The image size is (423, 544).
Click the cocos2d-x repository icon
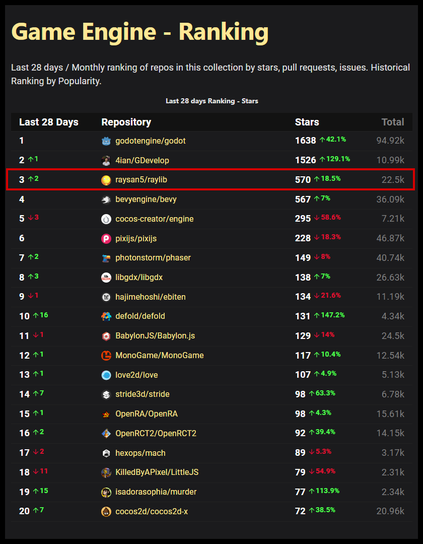pyautogui.click(x=106, y=511)
